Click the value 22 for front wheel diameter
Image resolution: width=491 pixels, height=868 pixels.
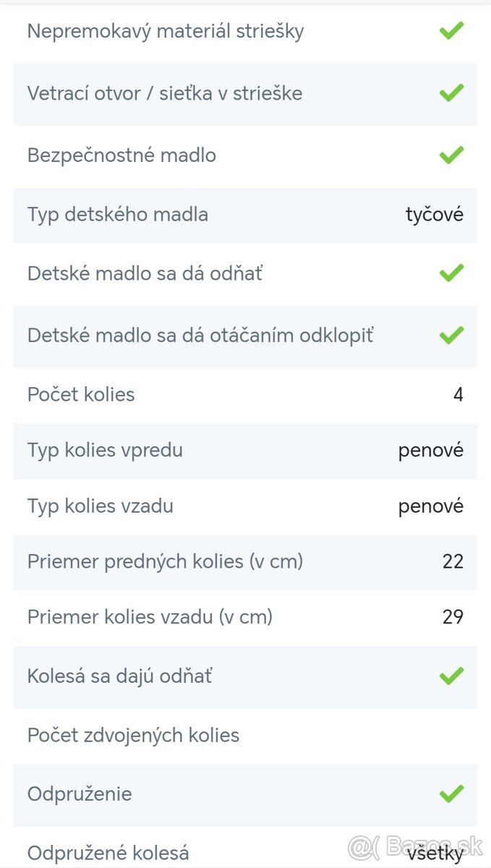pos(453,561)
